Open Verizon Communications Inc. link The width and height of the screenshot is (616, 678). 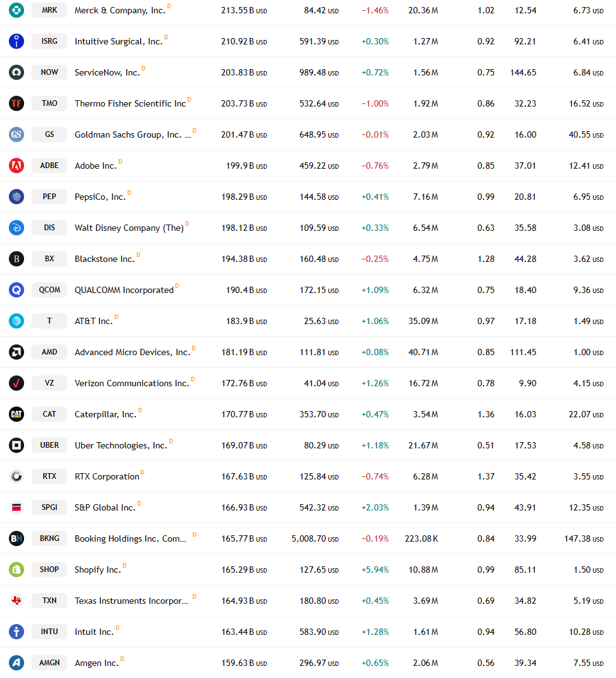pyautogui.click(x=132, y=384)
